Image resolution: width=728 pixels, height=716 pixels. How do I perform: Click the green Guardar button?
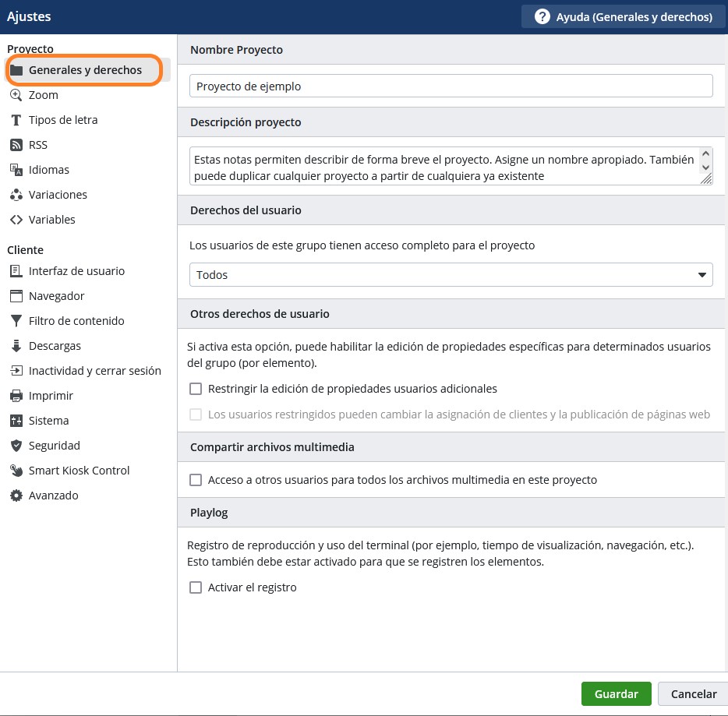tap(616, 694)
